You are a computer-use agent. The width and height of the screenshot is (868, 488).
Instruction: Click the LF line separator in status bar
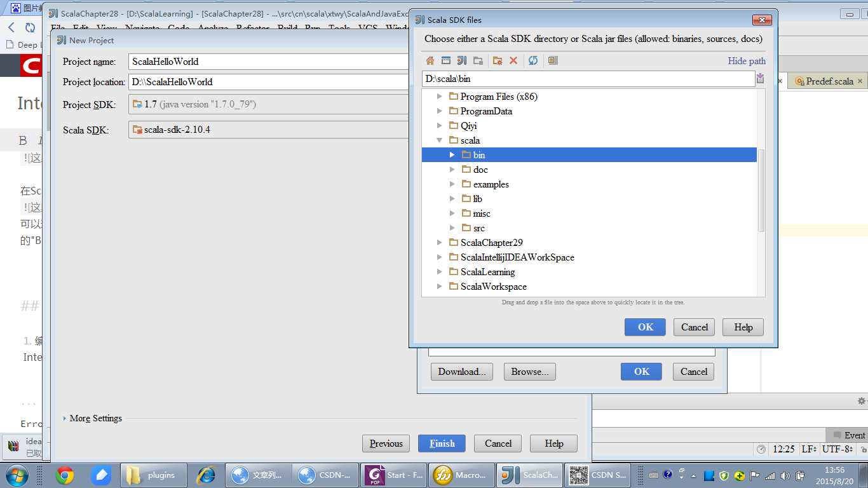click(809, 449)
